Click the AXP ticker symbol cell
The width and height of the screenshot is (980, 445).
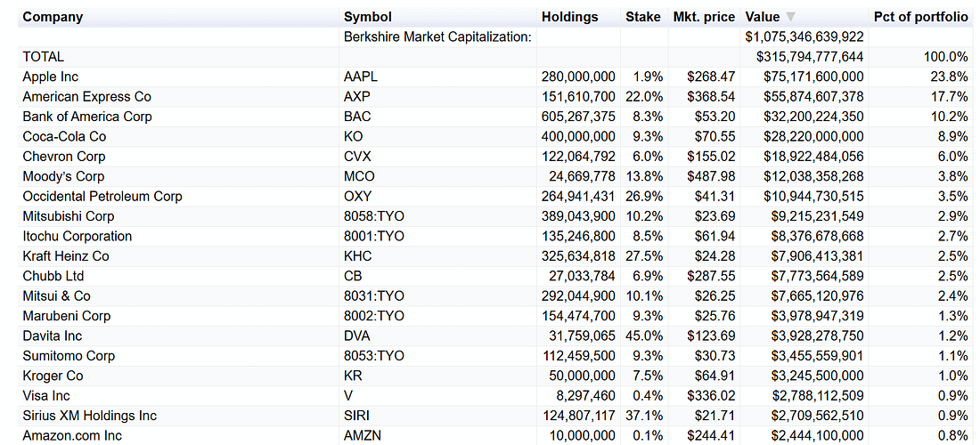[x=356, y=96]
